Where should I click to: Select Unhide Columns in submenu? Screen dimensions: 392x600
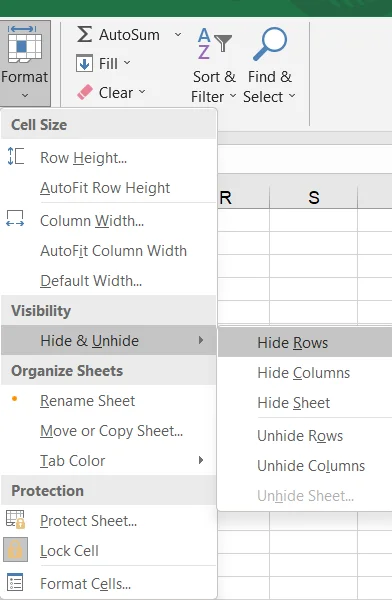tap(305, 466)
